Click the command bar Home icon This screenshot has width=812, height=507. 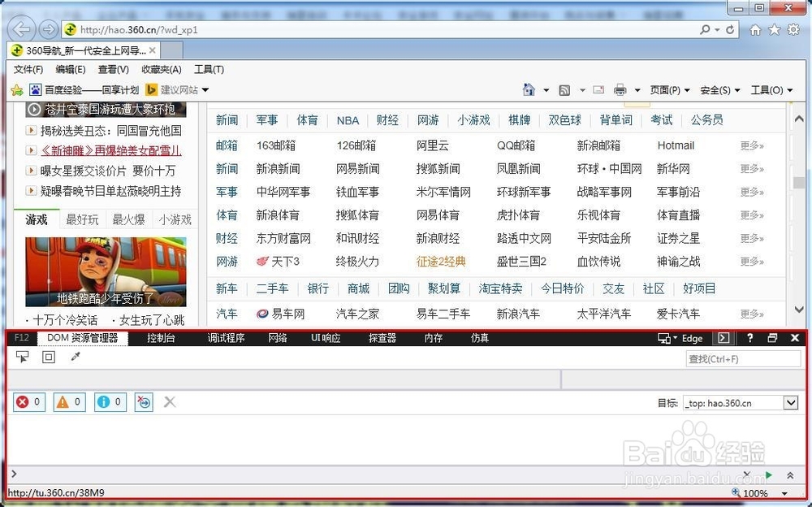[529, 89]
